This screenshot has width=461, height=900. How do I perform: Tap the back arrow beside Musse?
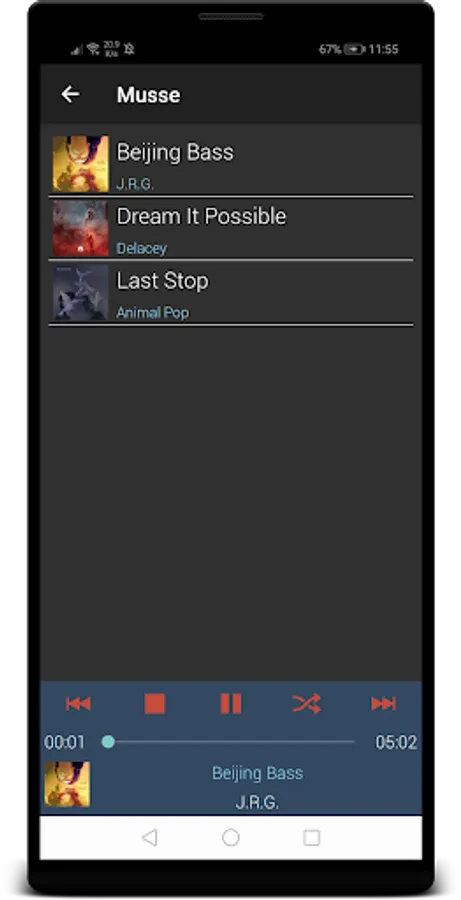(x=71, y=94)
